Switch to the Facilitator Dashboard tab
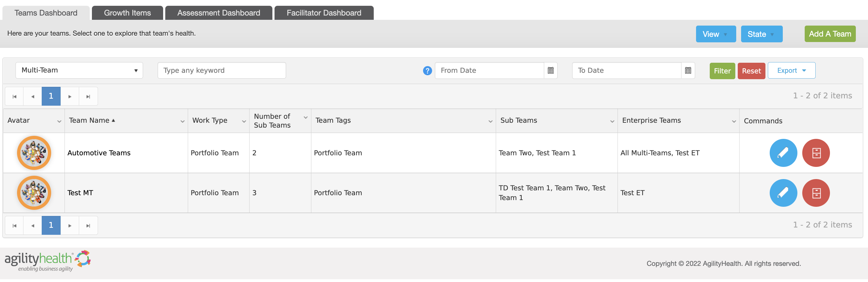Screen dimensions: 868x282 [x=324, y=13]
